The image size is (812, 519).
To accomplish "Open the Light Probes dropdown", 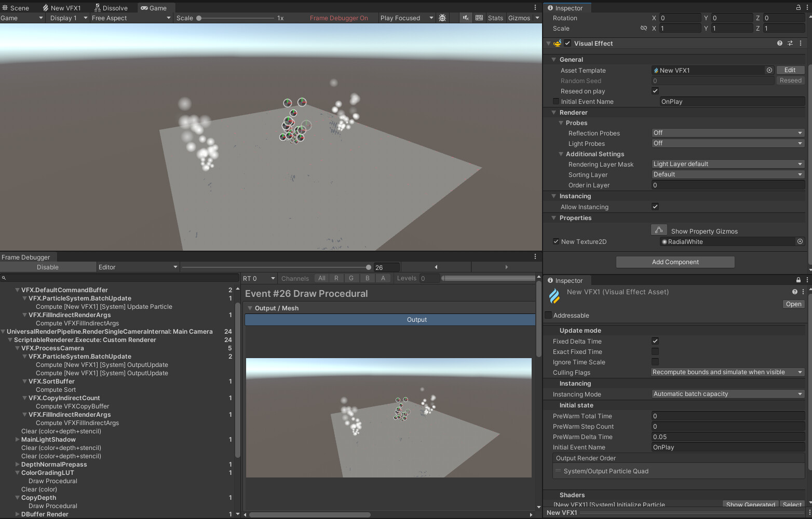I will pos(727,143).
